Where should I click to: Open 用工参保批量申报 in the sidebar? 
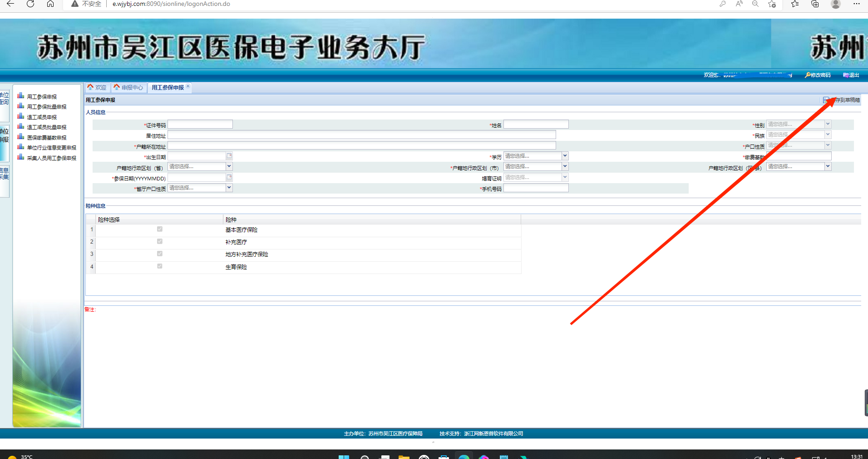click(47, 107)
